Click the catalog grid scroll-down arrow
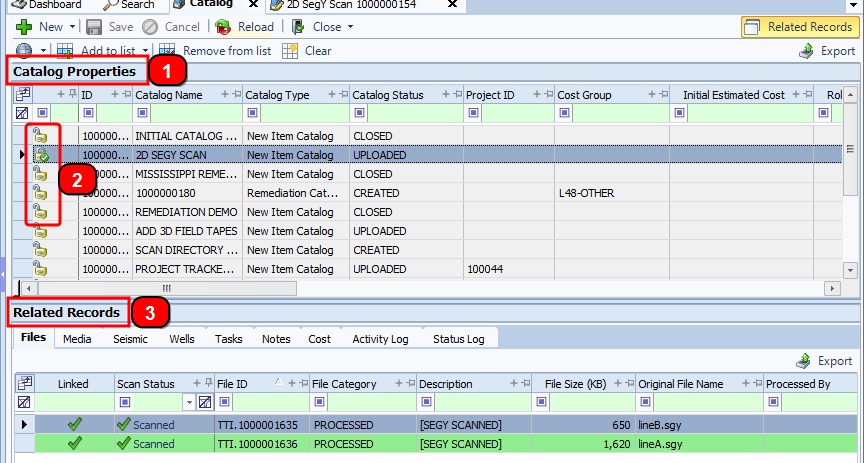 click(x=850, y=270)
